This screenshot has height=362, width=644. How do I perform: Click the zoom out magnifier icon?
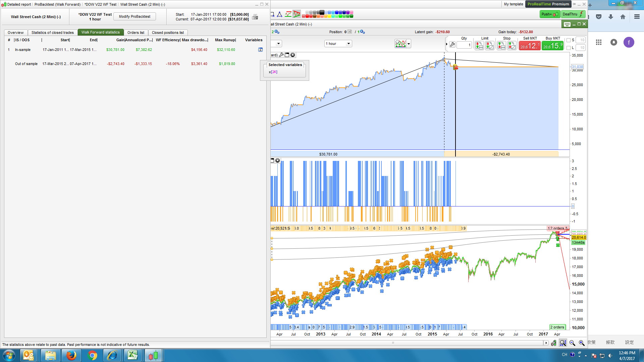click(x=572, y=343)
